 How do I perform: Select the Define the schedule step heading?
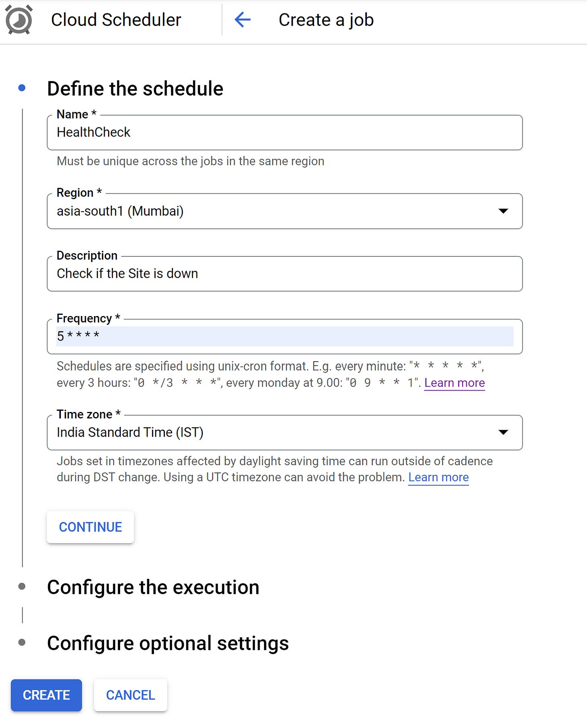tap(135, 88)
